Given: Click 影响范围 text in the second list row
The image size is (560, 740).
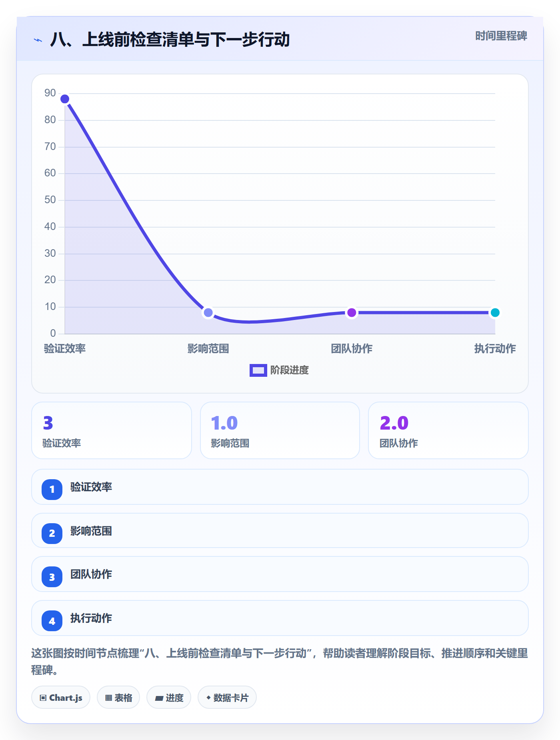Looking at the screenshot, I should point(91,531).
